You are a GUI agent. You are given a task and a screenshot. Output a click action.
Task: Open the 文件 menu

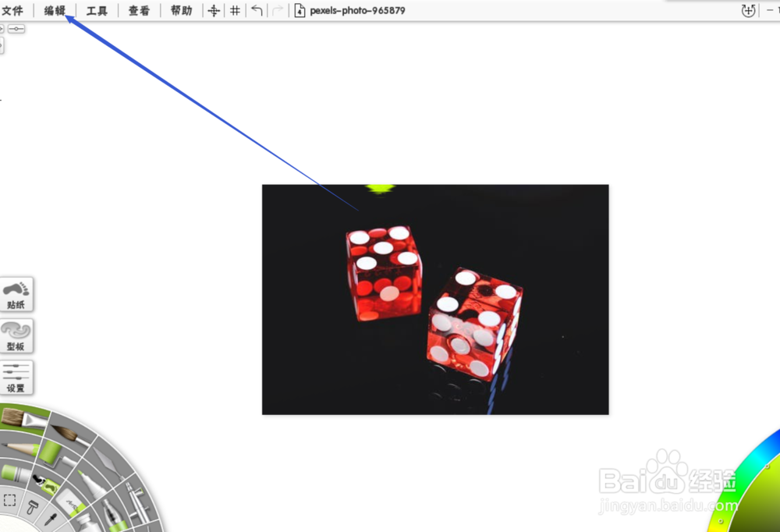pyautogui.click(x=12, y=10)
